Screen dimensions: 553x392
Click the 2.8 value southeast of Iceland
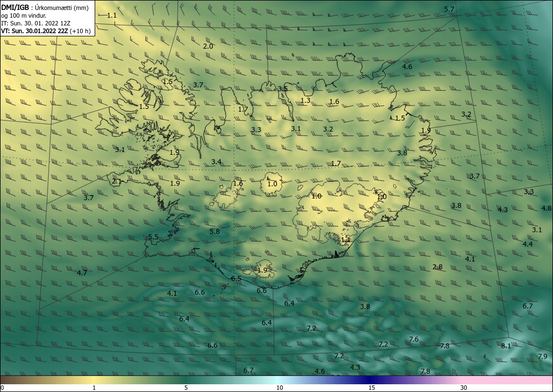point(437,267)
